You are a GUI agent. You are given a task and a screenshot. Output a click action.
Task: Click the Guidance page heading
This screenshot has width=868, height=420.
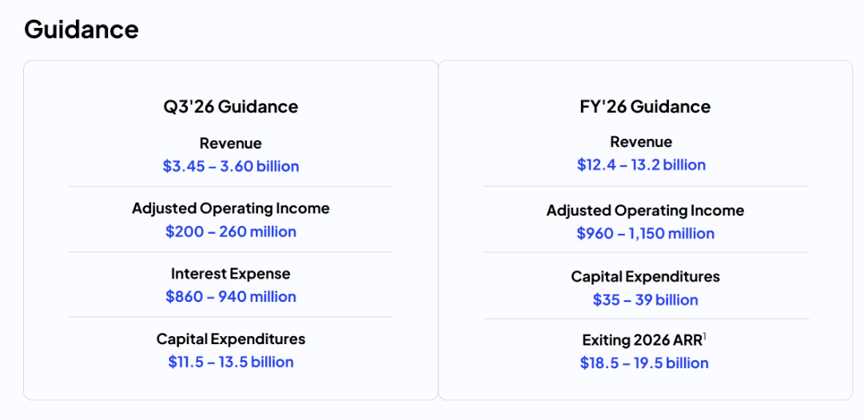pos(82,28)
